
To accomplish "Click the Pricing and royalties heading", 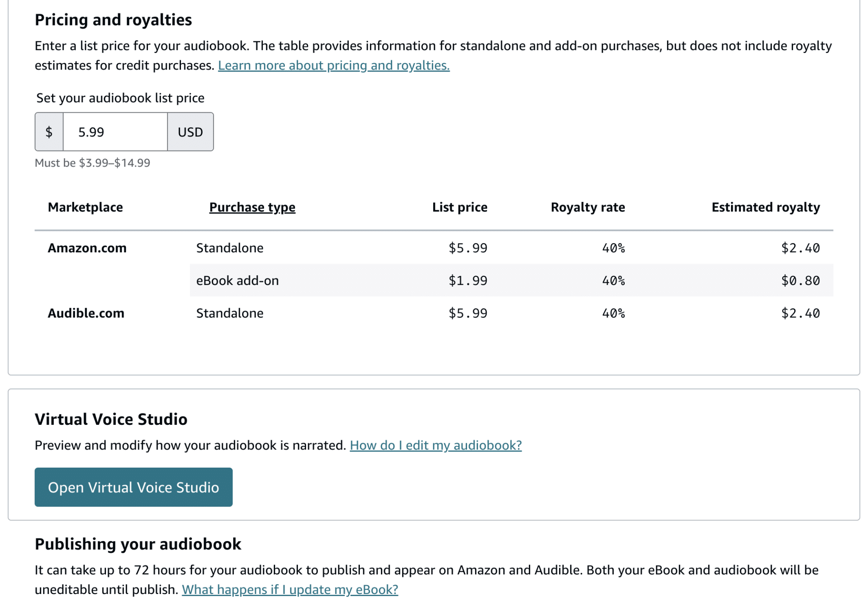I will (x=113, y=20).
